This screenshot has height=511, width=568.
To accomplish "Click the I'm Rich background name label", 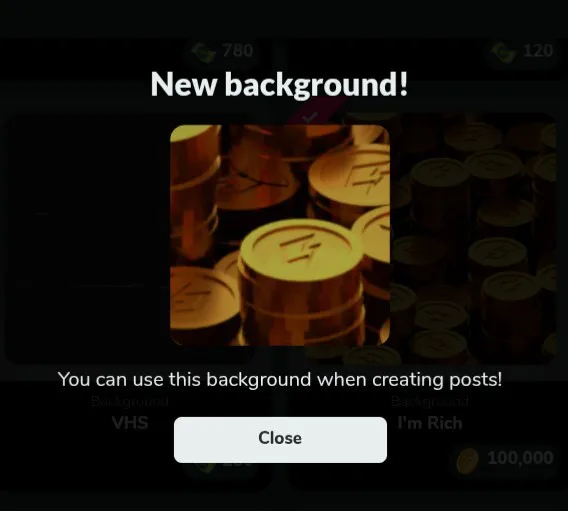I will coord(430,423).
